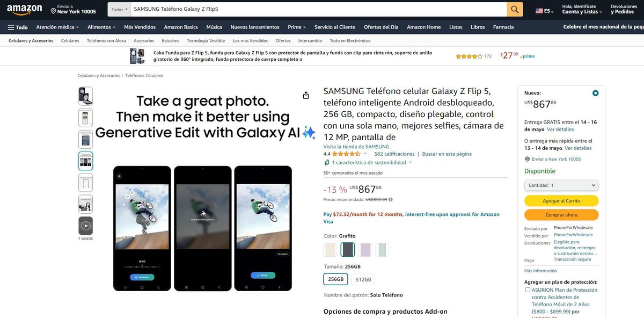Open the Amazon logo home page

(x=25, y=10)
